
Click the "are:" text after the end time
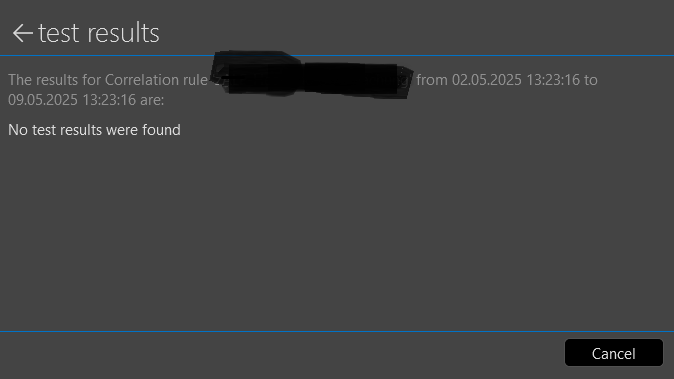pyautogui.click(x=152, y=100)
